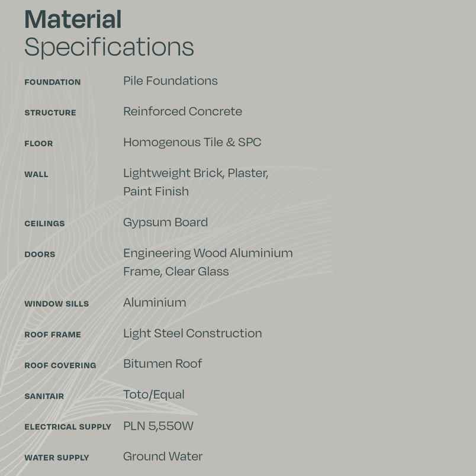
Task: Click Engineering Wood Aluminium text
Action: [x=208, y=253]
